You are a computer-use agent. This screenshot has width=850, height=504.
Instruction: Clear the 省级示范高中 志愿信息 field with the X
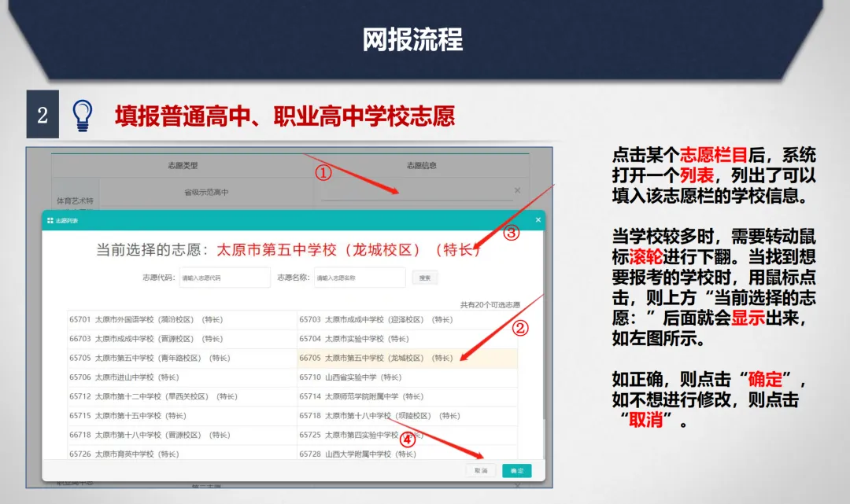[x=517, y=190]
